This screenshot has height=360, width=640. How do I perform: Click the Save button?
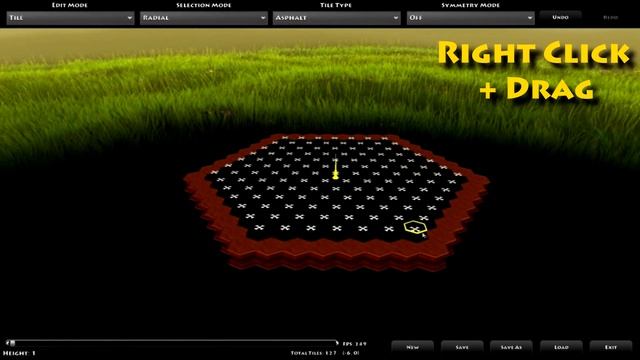tap(462, 347)
